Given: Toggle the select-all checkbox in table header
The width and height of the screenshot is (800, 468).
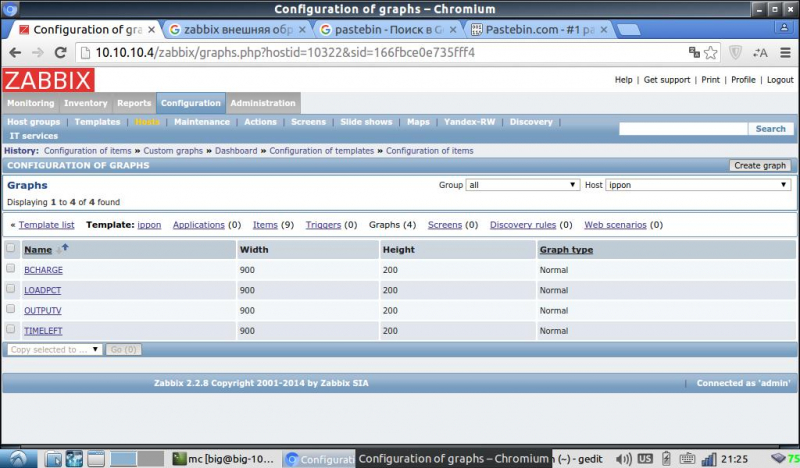Looking at the screenshot, I should click(11, 249).
